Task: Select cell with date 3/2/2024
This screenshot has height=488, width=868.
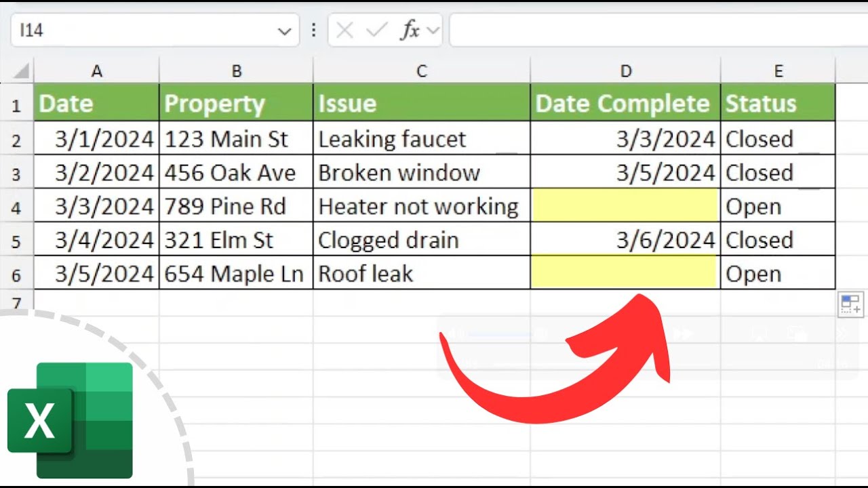Action: click(96, 173)
